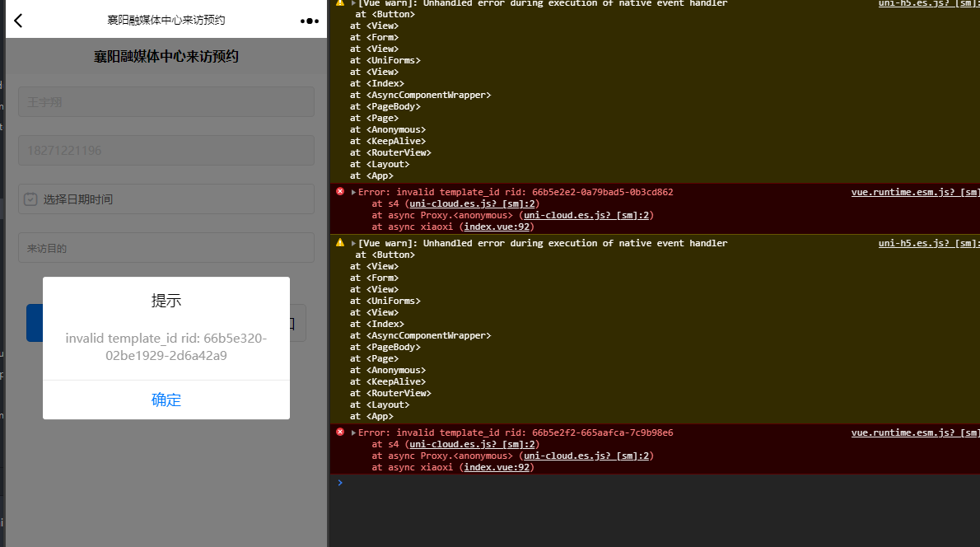Open uni-cloud.es.js link after 's4' in second error
This screenshot has width=980, height=547.
(472, 445)
